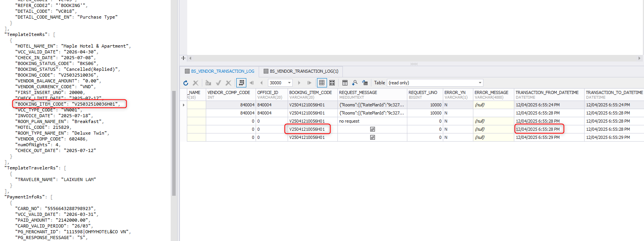Switch to BS_VENDOR_TRANSACTION_LOG(1) tab
Image resolution: width=644 pixels, height=241 pixels.
tap(301, 71)
